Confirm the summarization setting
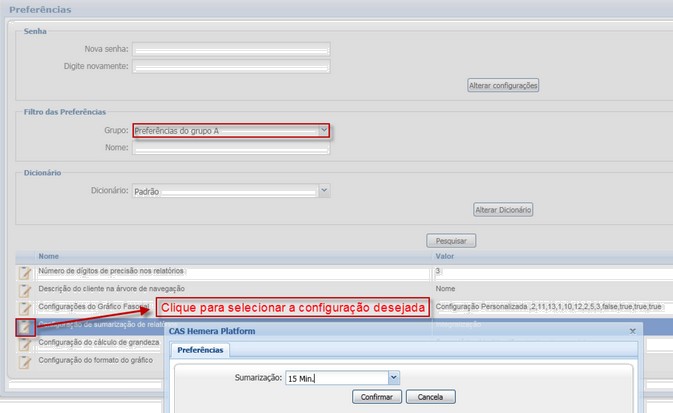The image size is (673, 413). tap(376, 397)
